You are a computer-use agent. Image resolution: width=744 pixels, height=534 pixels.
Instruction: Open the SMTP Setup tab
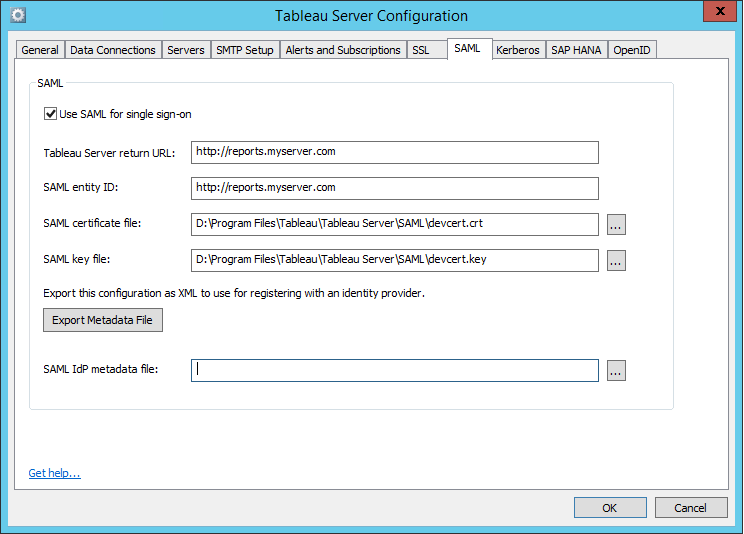click(244, 50)
